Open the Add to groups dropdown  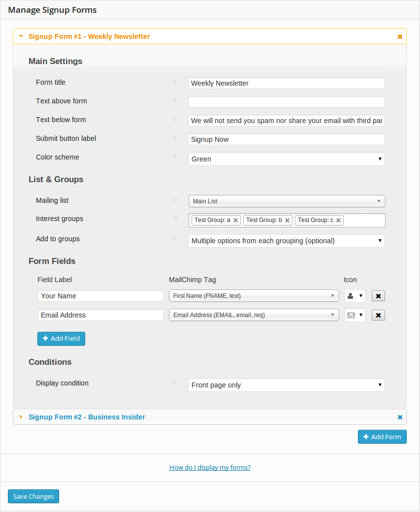point(287,241)
